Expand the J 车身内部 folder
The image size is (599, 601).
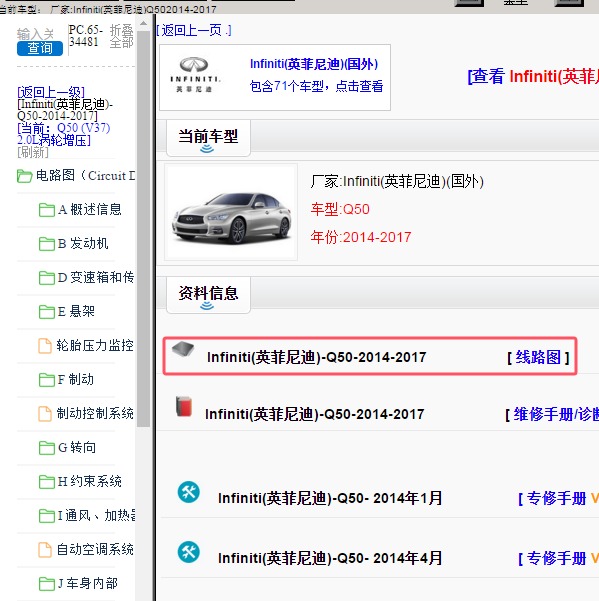(x=79, y=583)
